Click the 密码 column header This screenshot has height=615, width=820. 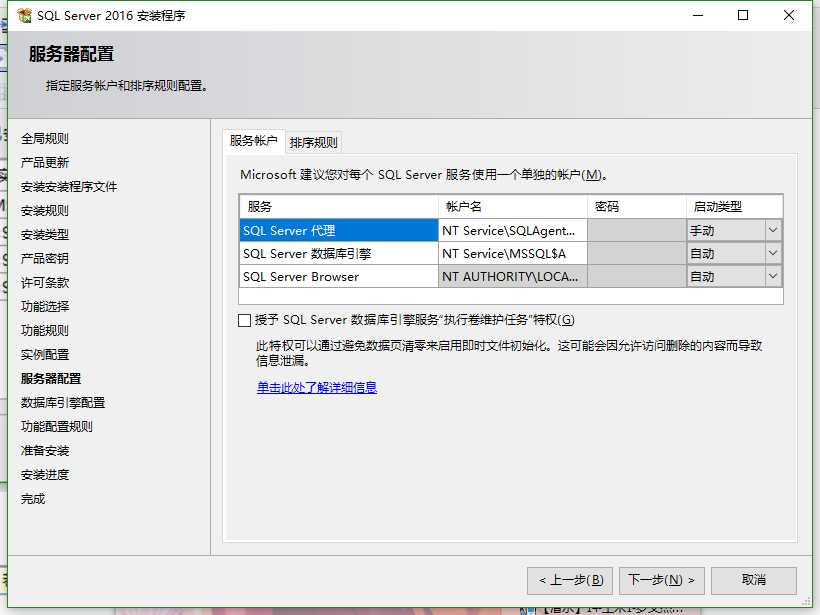636,207
